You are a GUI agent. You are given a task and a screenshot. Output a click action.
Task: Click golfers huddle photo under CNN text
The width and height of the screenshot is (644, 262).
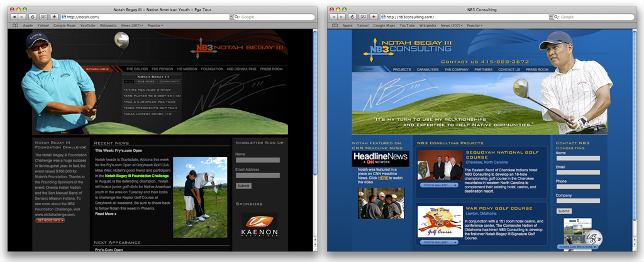[380, 203]
